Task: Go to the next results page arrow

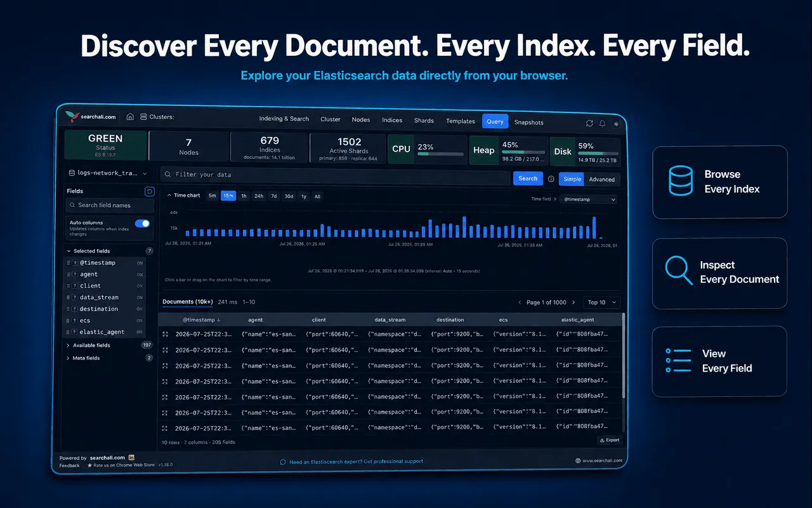Action: click(x=573, y=302)
